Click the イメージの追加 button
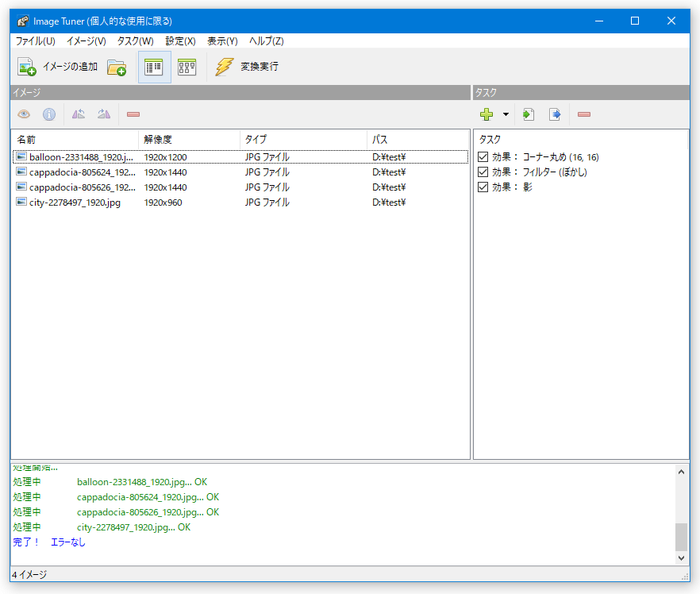 [58, 67]
